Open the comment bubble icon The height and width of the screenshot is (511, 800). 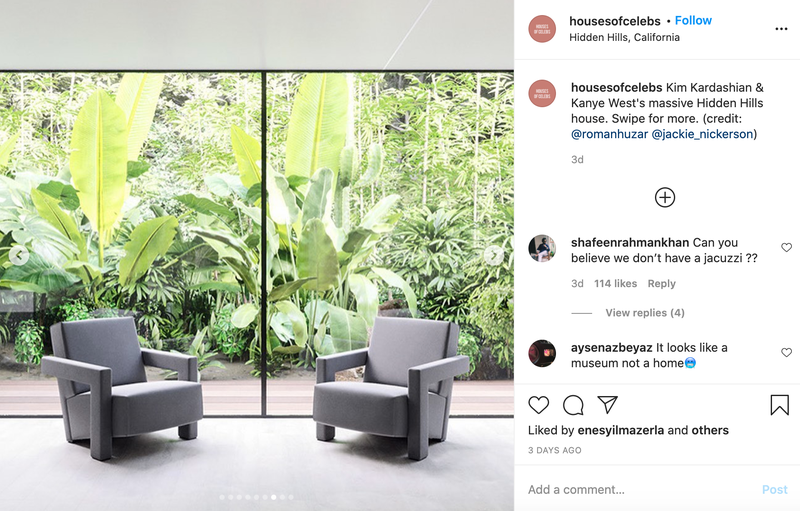(573, 405)
